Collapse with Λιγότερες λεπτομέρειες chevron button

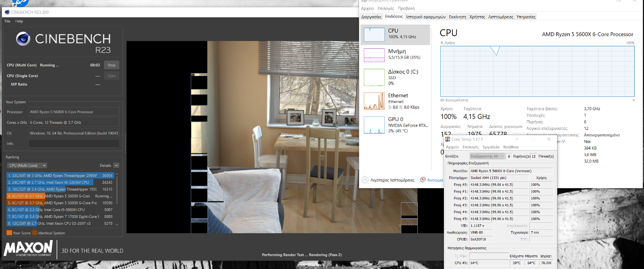[365, 180]
